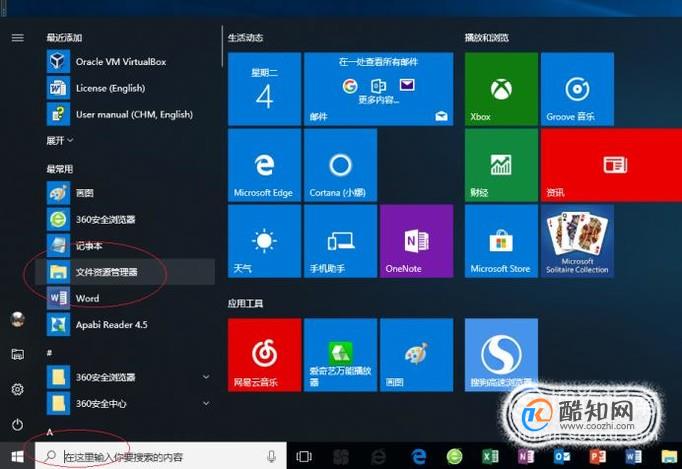
Task: Click the 应用工具 group header
Action: tap(245, 303)
